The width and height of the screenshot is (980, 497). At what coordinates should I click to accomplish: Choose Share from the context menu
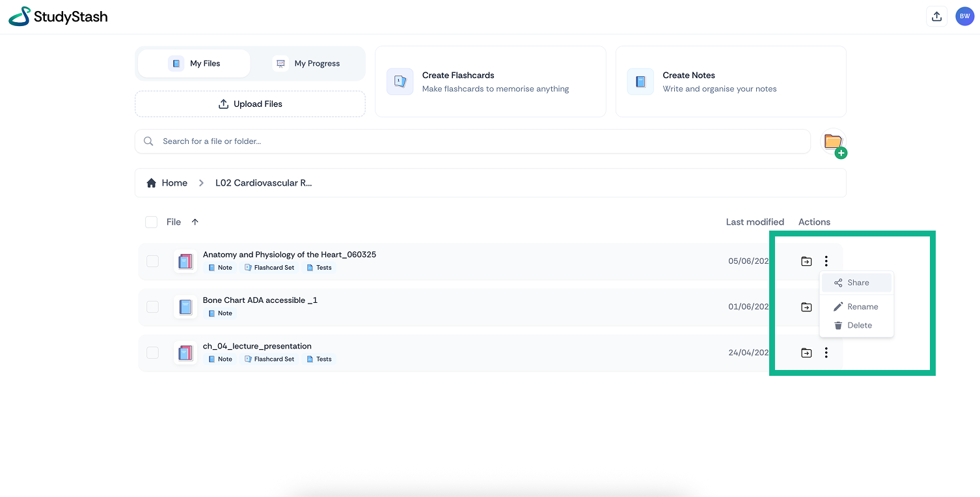pos(856,283)
